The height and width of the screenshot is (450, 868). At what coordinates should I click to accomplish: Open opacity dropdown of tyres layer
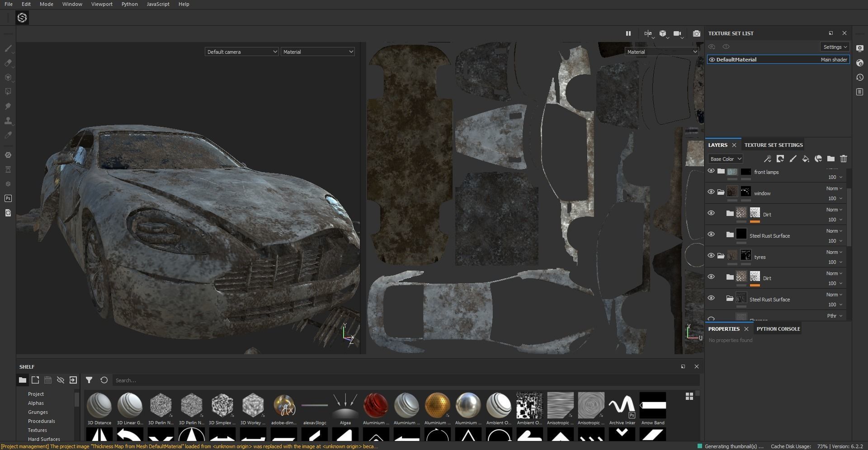coord(835,262)
